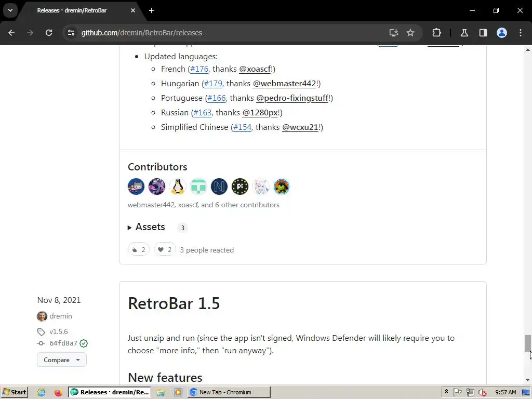The height and width of the screenshot is (399, 532).
Task: Open commit 64fd8a7 link
Action: click(x=63, y=343)
